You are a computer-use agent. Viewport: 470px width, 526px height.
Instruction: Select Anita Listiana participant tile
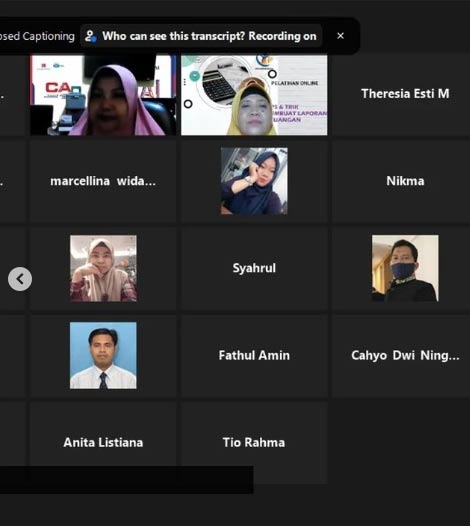tap(103, 442)
